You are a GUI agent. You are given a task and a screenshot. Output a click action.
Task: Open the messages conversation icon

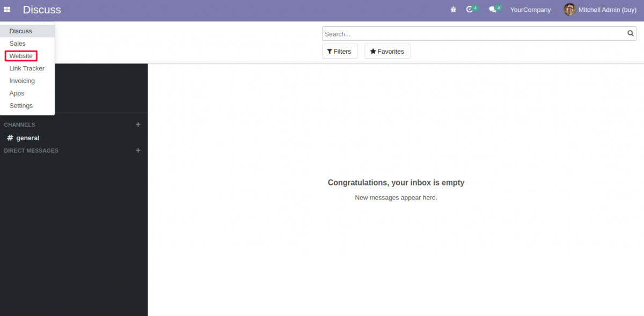(493, 9)
